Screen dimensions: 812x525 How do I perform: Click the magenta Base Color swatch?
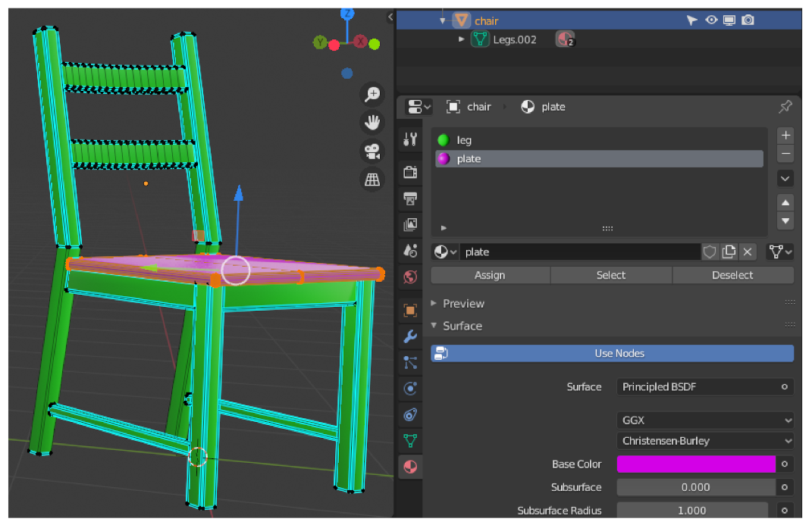tap(695, 464)
